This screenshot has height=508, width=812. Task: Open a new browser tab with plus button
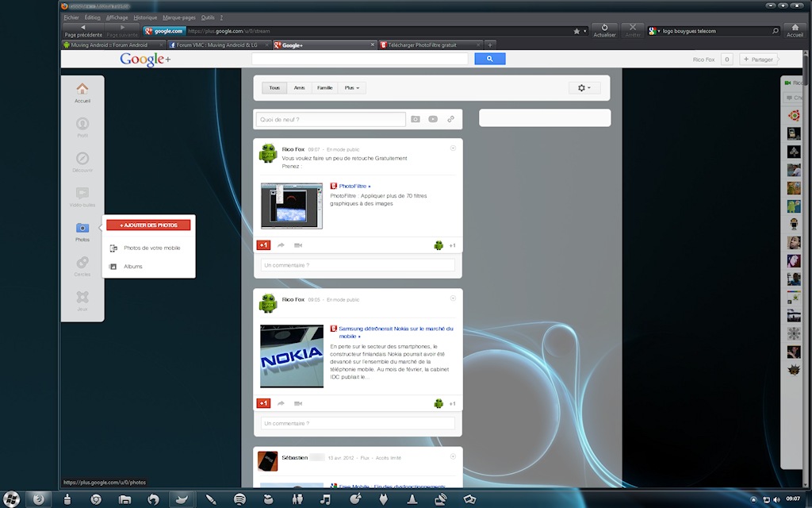tap(490, 45)
